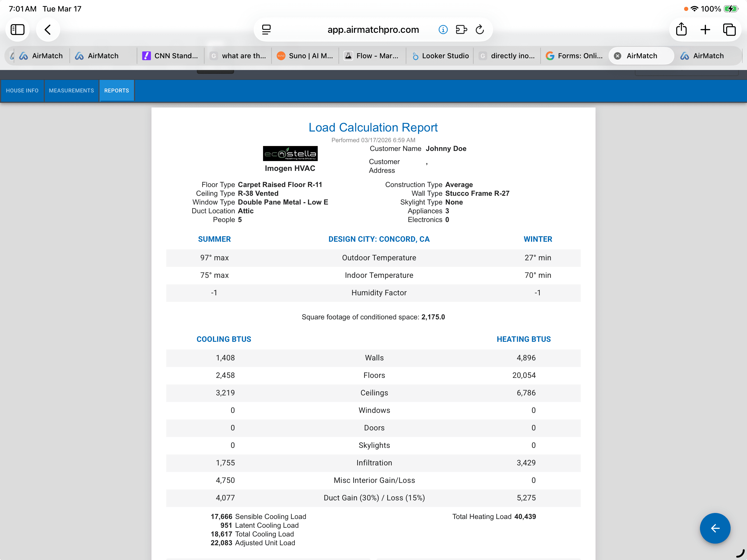Click the Imogen HVAC company name
This screenshot has width=747, height=560.
point(290,168)
